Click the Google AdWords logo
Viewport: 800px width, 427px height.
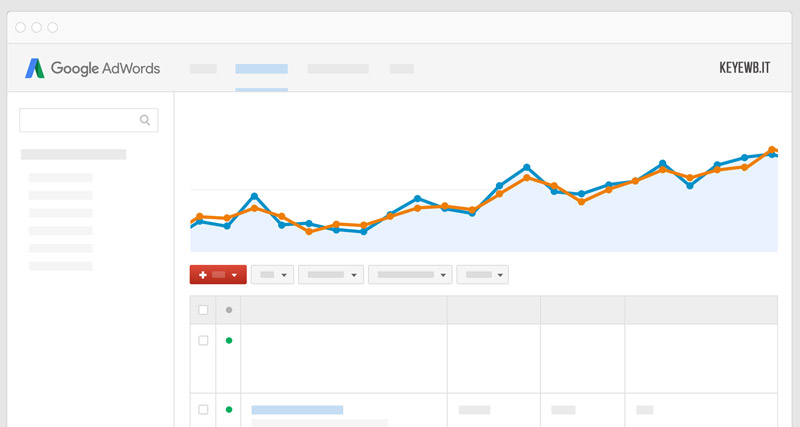point(92,68)
